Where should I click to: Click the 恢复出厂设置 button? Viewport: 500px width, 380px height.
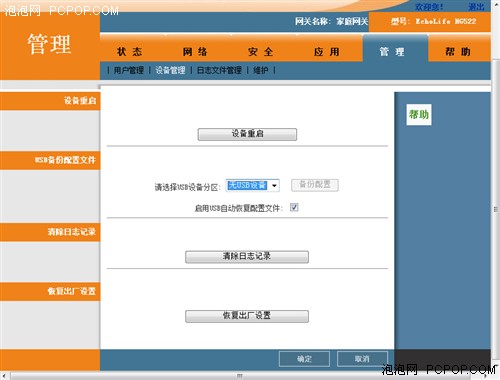[247, 316]
